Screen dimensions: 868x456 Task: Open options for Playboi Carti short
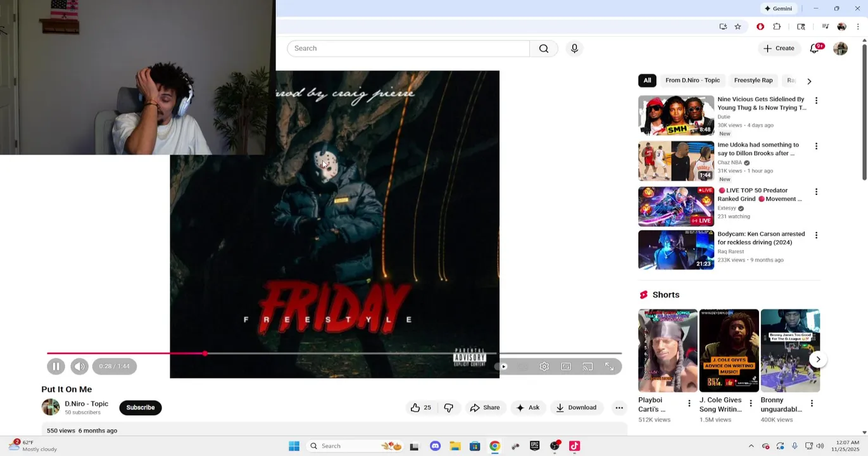click(x=689, y=403)
